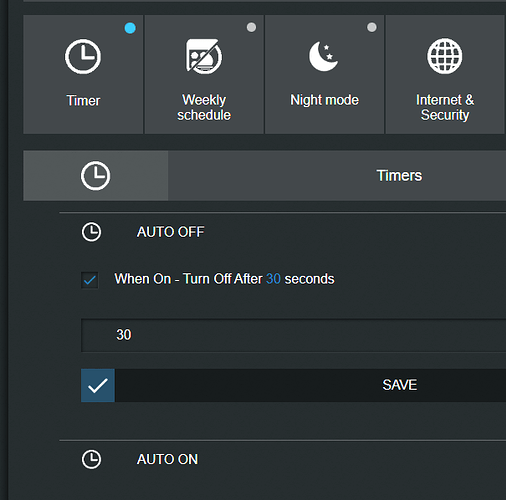Toggle the Night mode status dot
Image resolution: width=506 pixels, height=500 pixels.
pyautogui.click(x=372, y=27)
